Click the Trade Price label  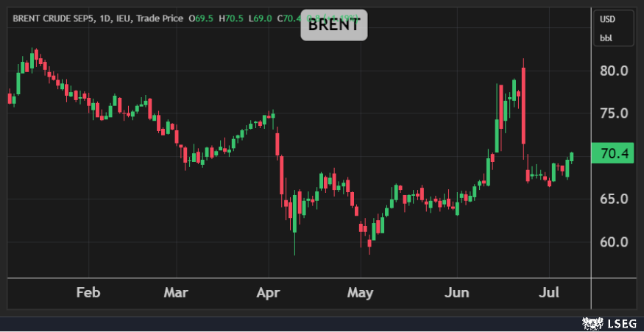coord(159,18)
